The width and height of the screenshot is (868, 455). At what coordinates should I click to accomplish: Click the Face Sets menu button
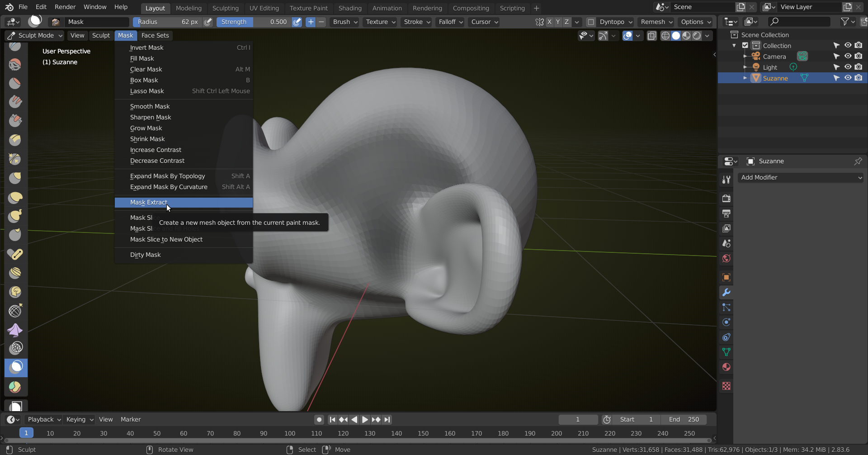(x=155, y=36)
